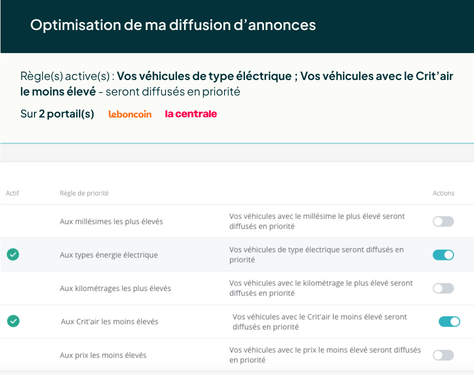474x375 pixels.
Task: Click the 'Actions' column header
Action: point(443,193)
